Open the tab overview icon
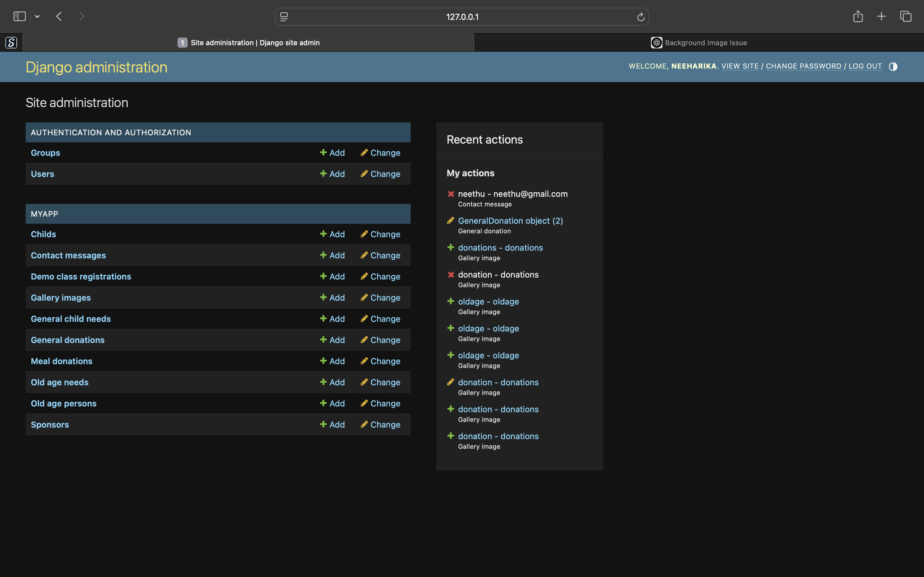The width and height of the screenshot is (924, 577). click(x=906, y=16)
